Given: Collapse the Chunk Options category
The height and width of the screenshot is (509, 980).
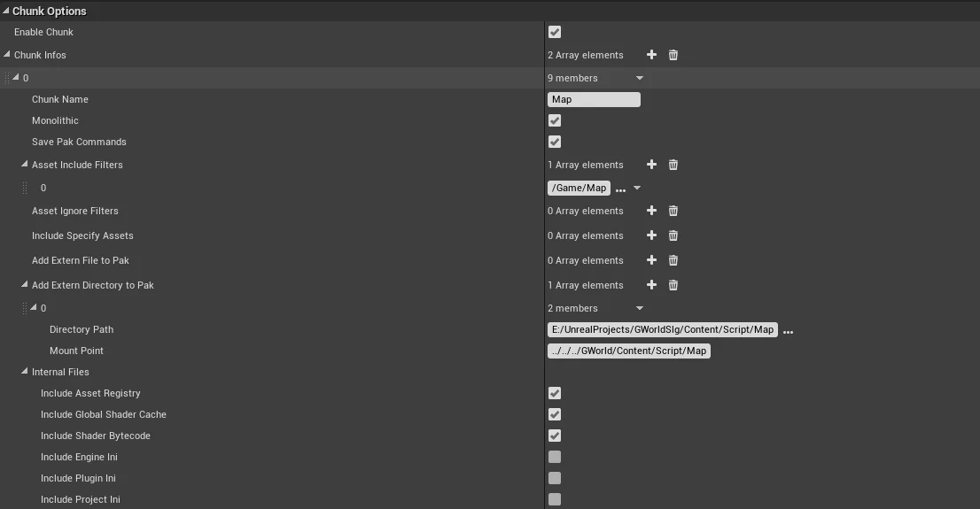Looking at the screenshot, I should coord(6,12).
